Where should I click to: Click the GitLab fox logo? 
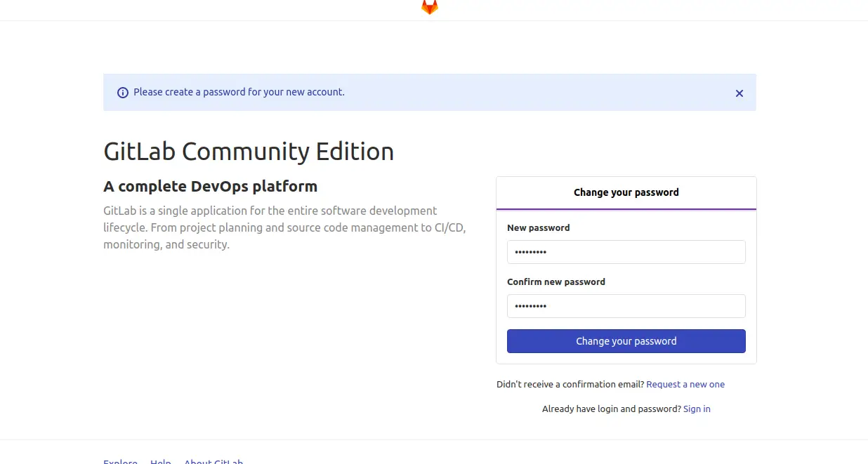coord(429,7)
